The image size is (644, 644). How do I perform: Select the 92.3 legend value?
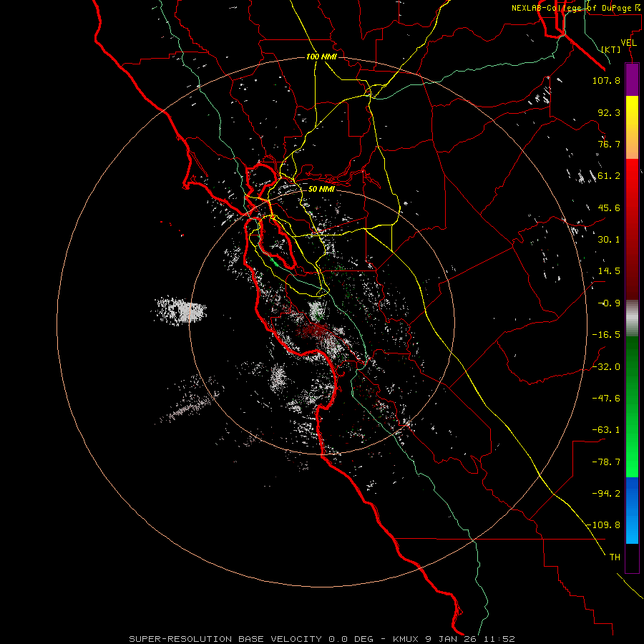pyautogui.click(x=609, y=112)
